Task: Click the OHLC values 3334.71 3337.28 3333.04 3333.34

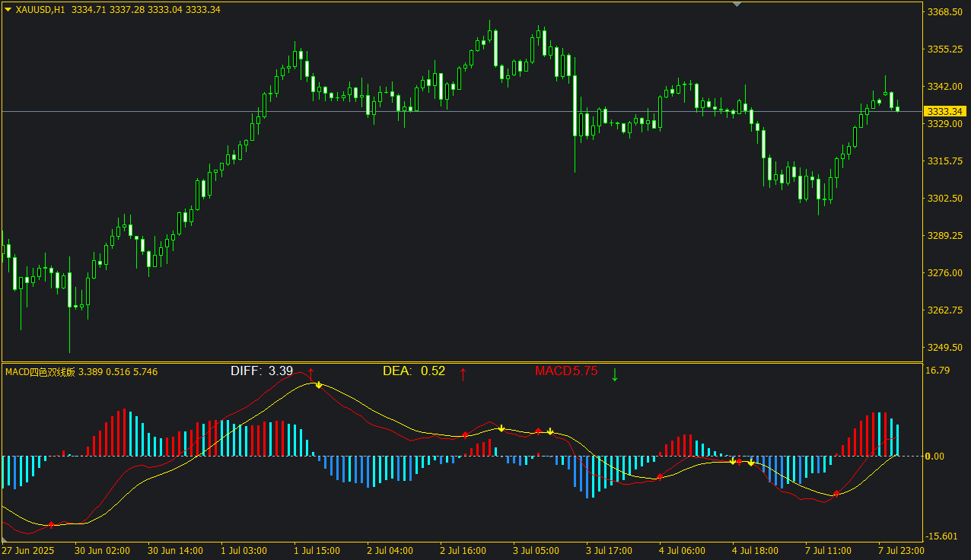Action: click(145, 10)
